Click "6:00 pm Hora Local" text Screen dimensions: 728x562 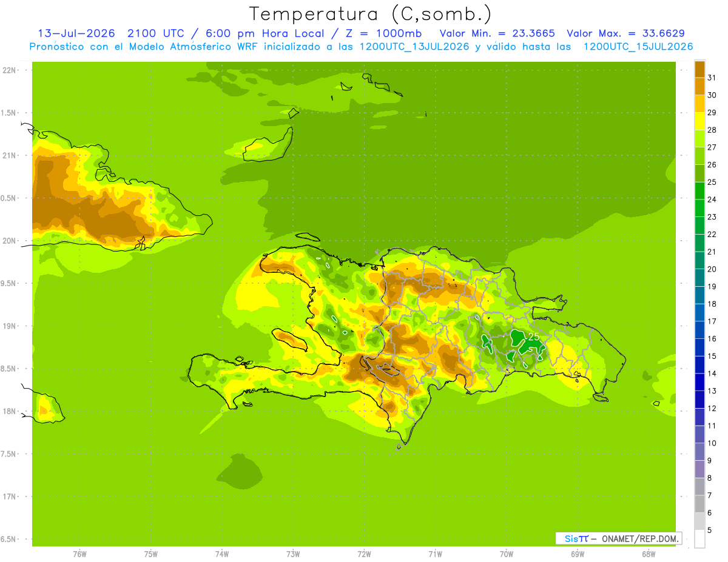click(x=264, y=33)
